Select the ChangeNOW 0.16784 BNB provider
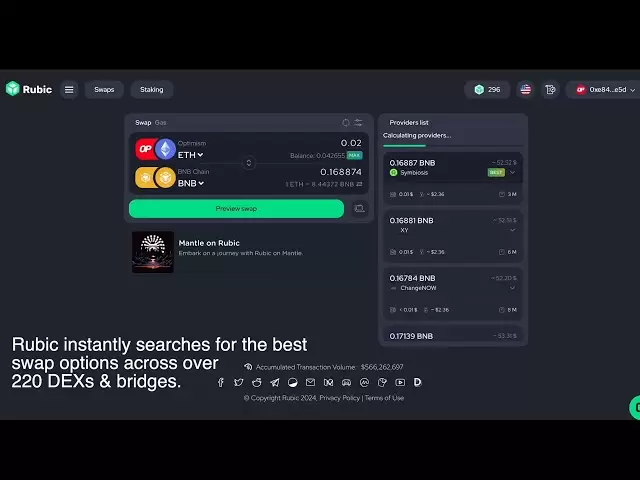 tap(453, 293)
